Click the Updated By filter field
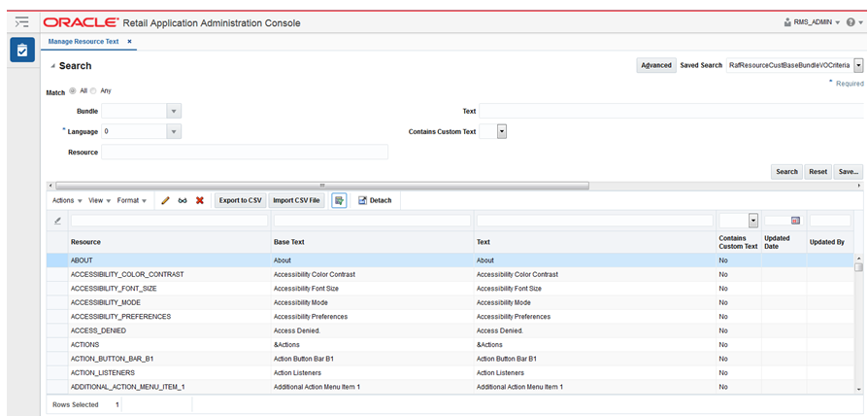The width and height of the screenshot is (868, 416). (x=830, y=221)
